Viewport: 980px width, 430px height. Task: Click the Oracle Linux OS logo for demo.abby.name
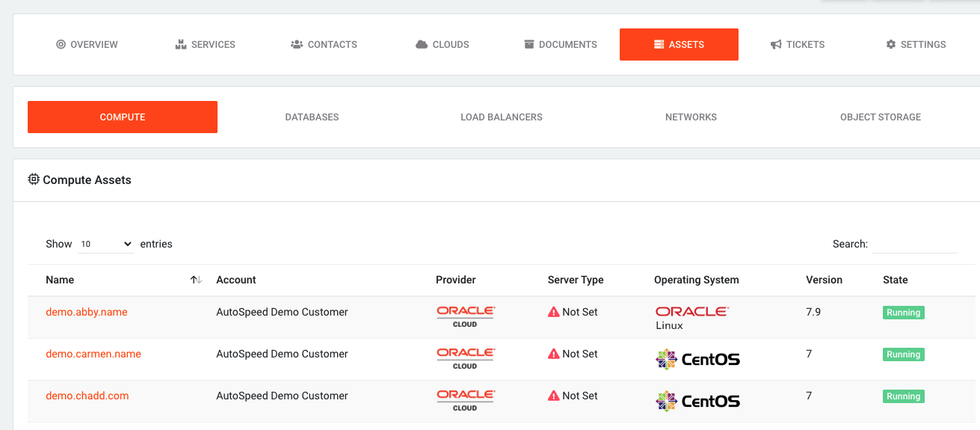pyautogui.click(x=692, y=317)
